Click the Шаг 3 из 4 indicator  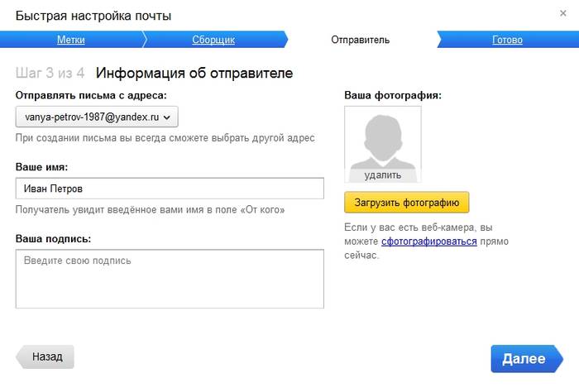(x=50, y=74)
